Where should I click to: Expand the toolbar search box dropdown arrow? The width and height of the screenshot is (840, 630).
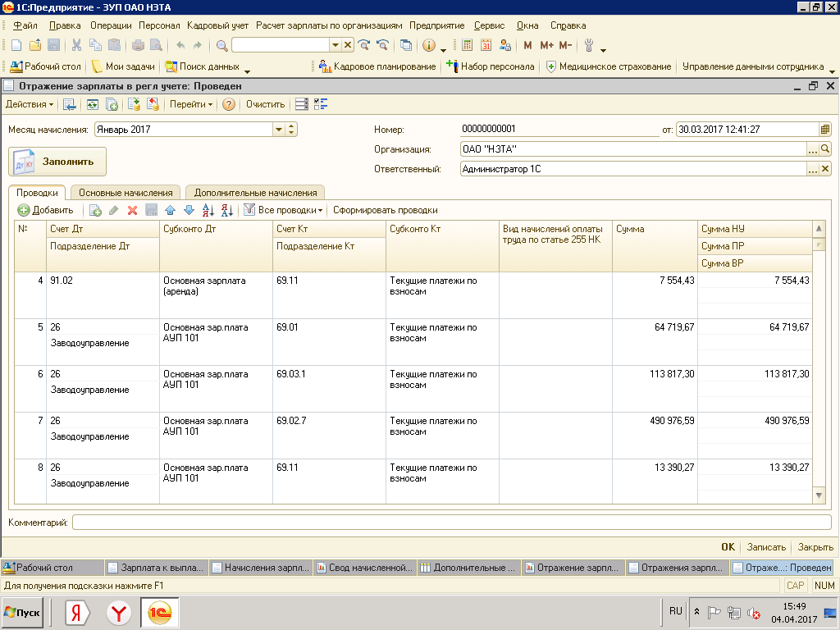coord(336,45)
